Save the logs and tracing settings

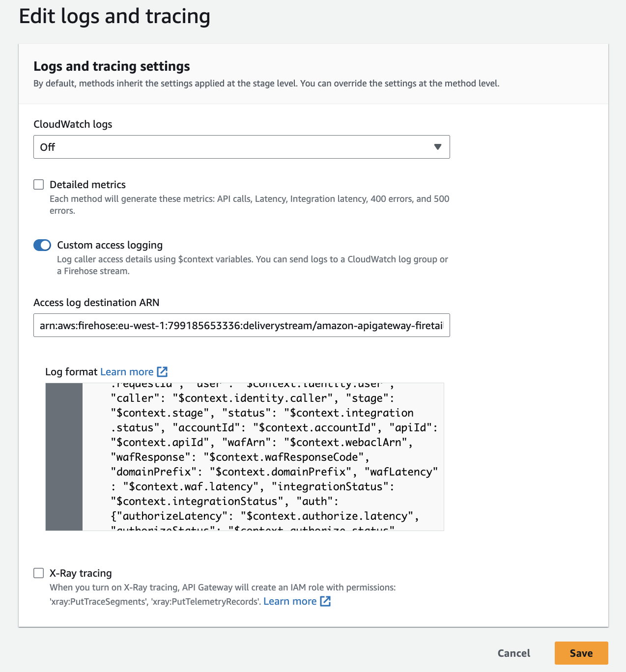[581, 653]
